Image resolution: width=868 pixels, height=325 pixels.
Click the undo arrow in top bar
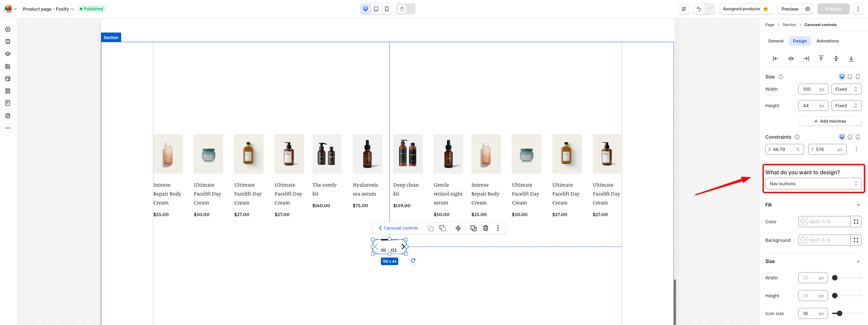[699, 9]
